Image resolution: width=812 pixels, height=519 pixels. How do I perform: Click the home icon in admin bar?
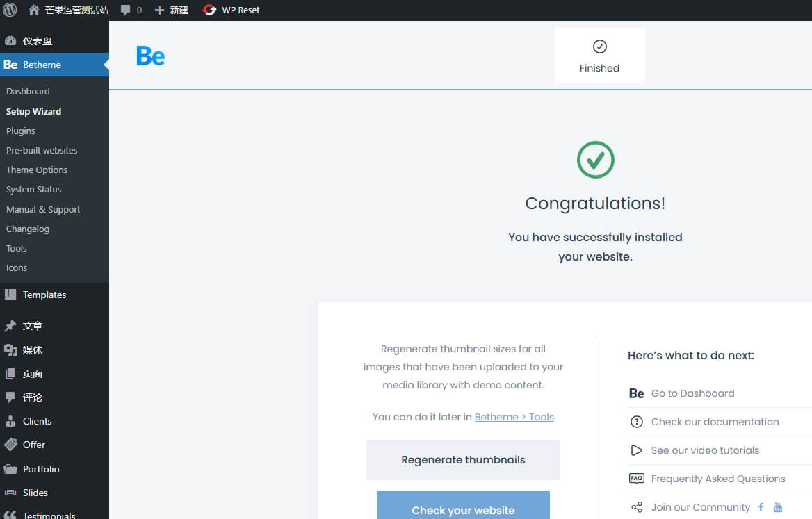tap(34, 10)
